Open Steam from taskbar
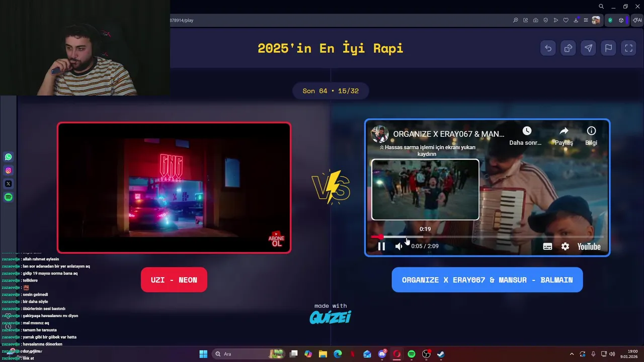Viewport: 644px width, 362px height. (441, 354)
